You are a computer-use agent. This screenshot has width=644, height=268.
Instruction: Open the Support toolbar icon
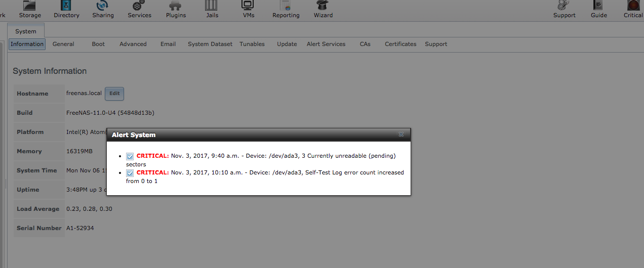pos(564,9)
